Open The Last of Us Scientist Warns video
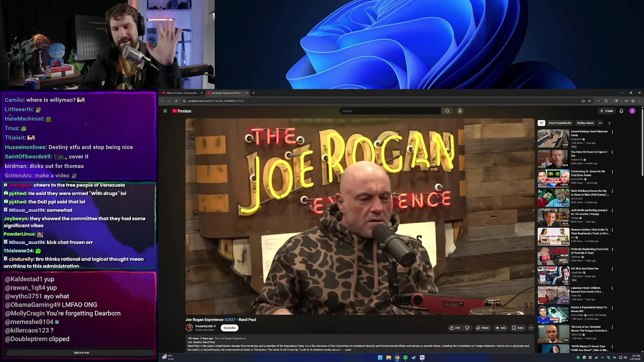 (x=590, y=329)
